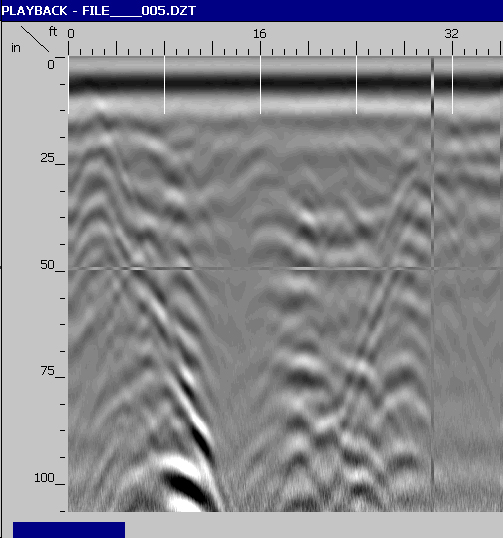Viewport: 503px width, 538px height.
Task: Click the 75 inch depth label
Action: coord(47,371)
